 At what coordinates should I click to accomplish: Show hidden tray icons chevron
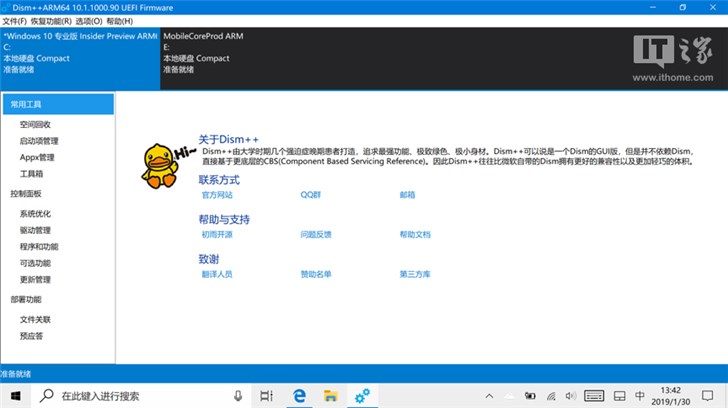click(489, 396)
